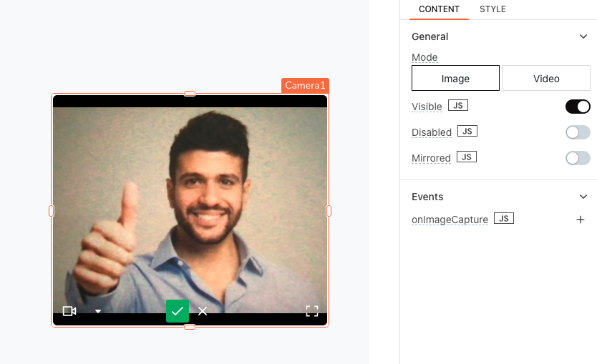Discard the captured image with X icon

point(203,311)
